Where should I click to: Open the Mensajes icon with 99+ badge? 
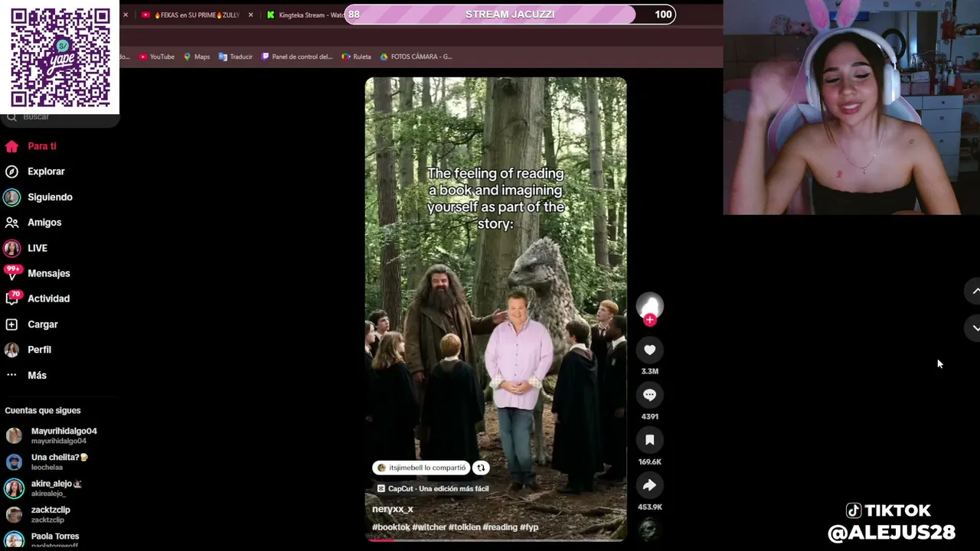click(11, 273)
